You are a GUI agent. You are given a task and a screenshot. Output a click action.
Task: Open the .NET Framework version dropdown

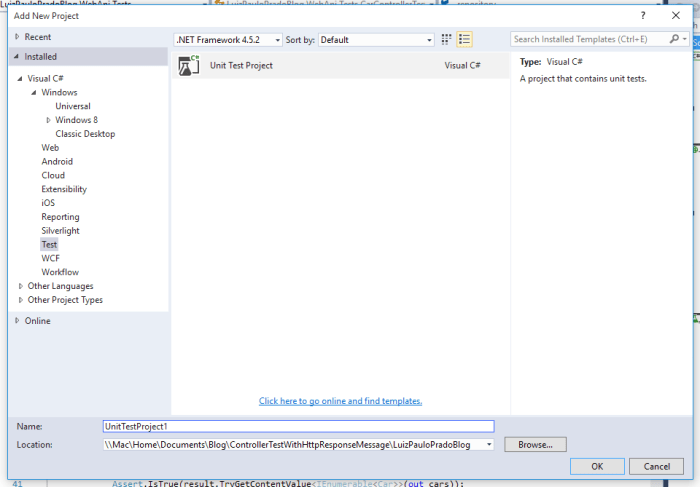click(x=277, y=40)
